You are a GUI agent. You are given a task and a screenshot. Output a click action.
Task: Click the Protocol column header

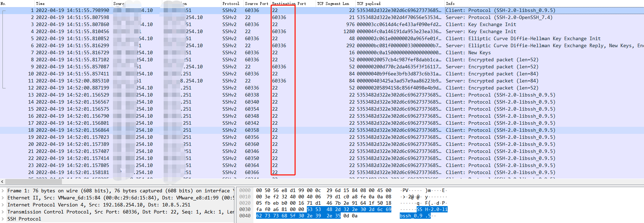click(231, 4)
